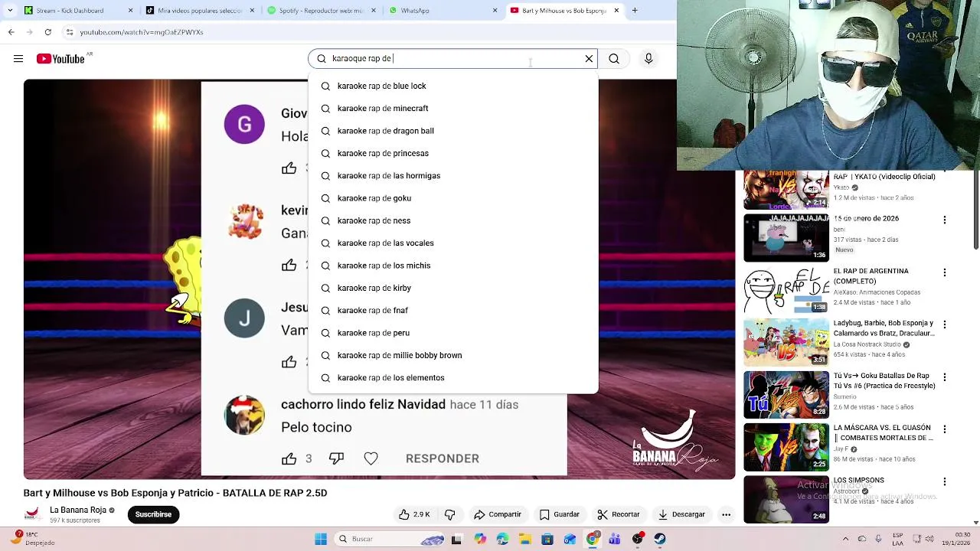Click the Compartir share button
980x551 pixels.
[498, 514]
